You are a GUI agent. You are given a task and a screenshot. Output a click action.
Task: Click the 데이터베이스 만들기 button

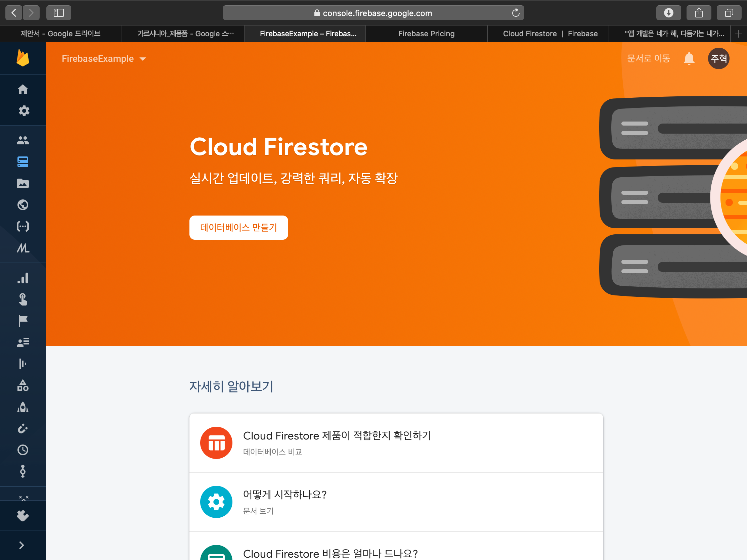point(238,228)
